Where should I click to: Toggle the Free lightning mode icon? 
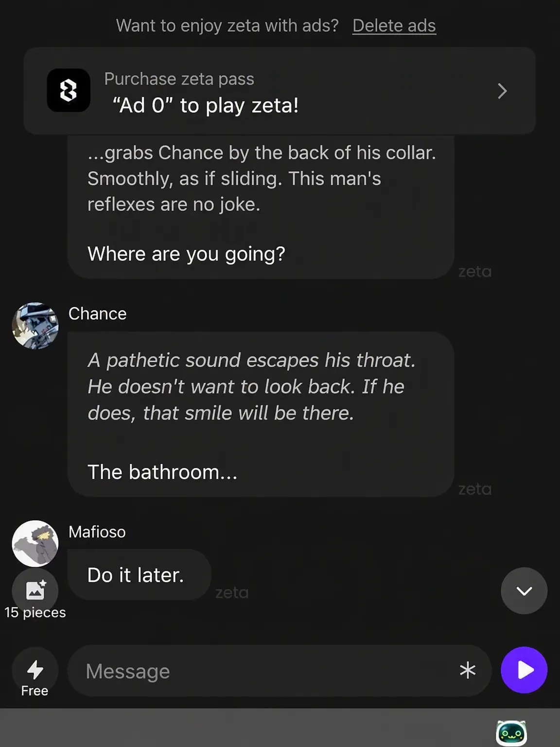(x=35, y=670)
